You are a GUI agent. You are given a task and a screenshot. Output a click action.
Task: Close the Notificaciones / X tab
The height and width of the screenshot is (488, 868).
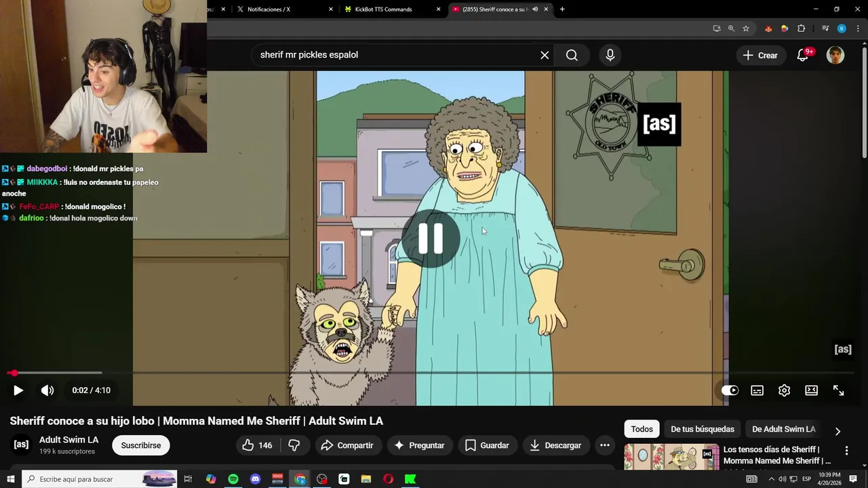331,9
